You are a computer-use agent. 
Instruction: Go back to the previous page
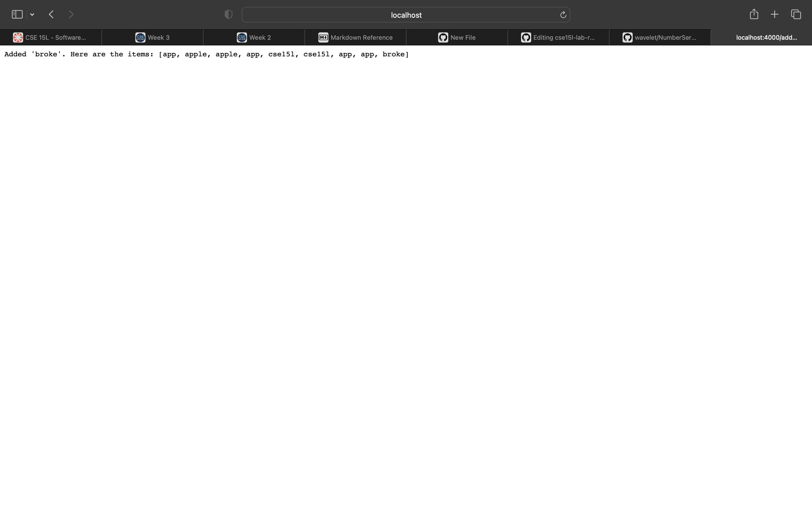51,14
